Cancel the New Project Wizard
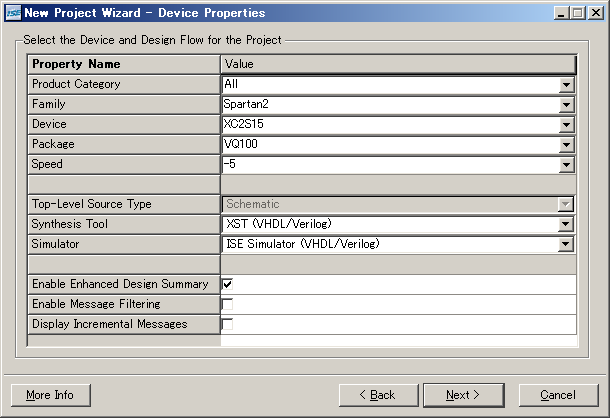The image size is (610, 418). (x=558, y=395)
